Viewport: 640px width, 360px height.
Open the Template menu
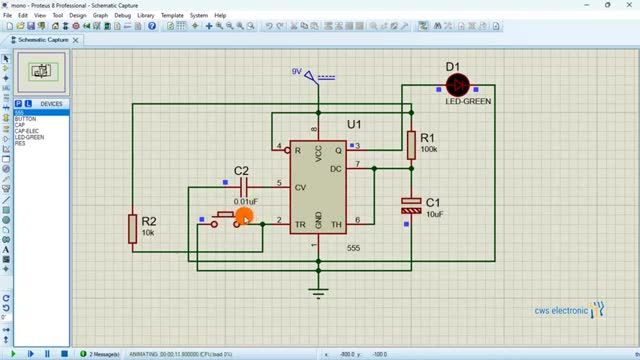pyautogui.click(x=172, y=16)
